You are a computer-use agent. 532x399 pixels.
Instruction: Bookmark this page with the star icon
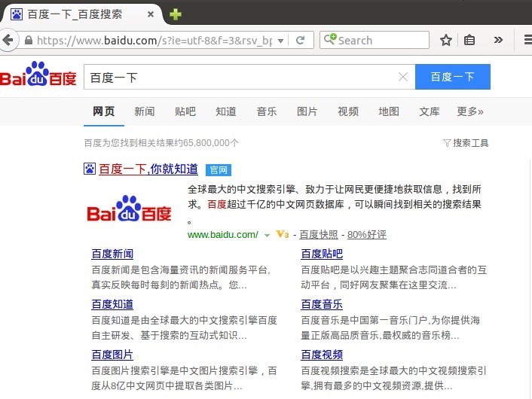(446, 40)
